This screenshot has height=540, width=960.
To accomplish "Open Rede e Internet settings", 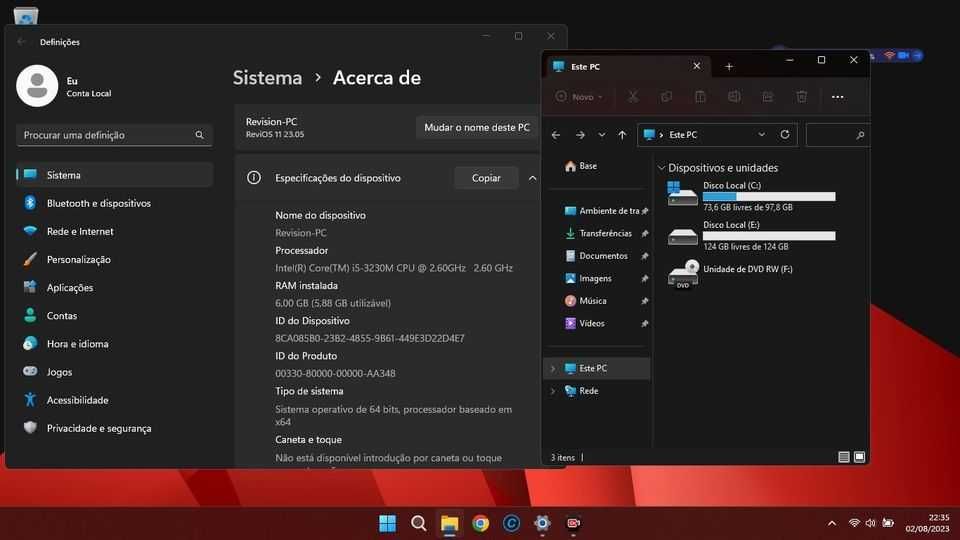I will [x=114, y=231].
